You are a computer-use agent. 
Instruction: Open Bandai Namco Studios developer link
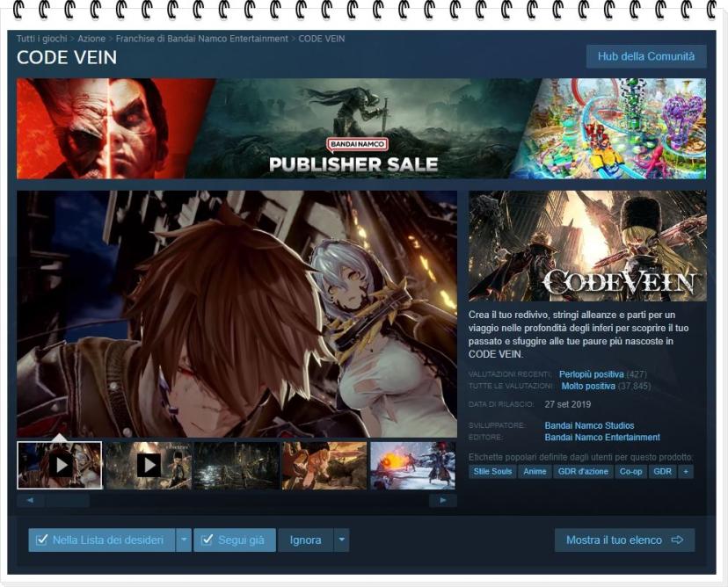591,425
